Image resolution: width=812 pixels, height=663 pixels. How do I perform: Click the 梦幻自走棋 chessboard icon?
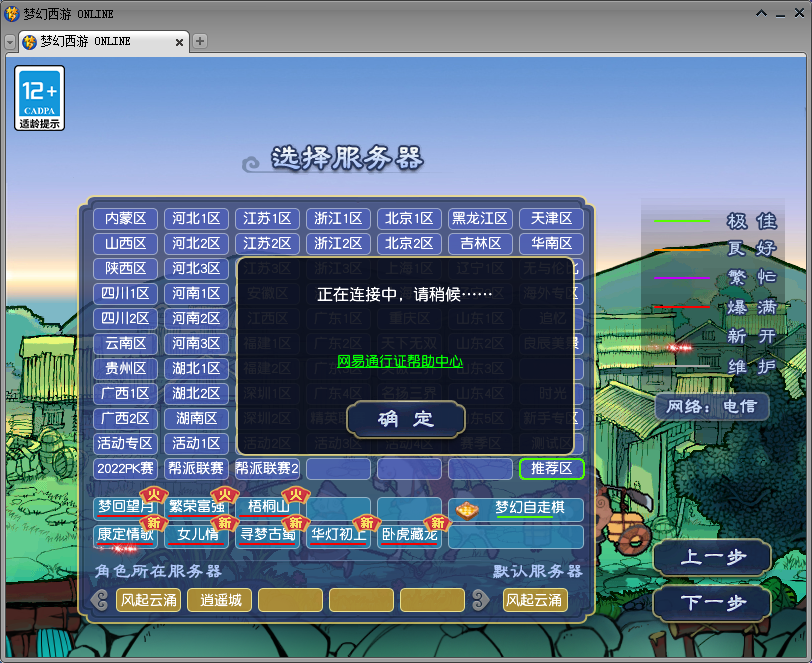(467, 509)
